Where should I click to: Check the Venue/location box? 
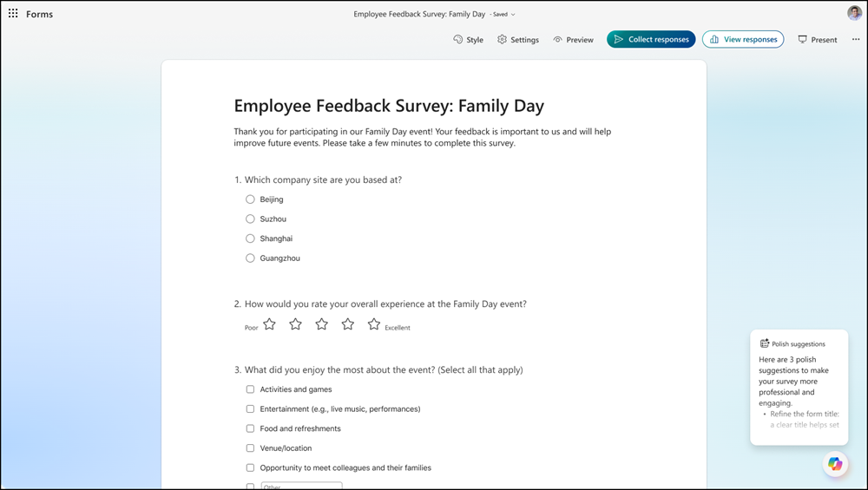250,448
